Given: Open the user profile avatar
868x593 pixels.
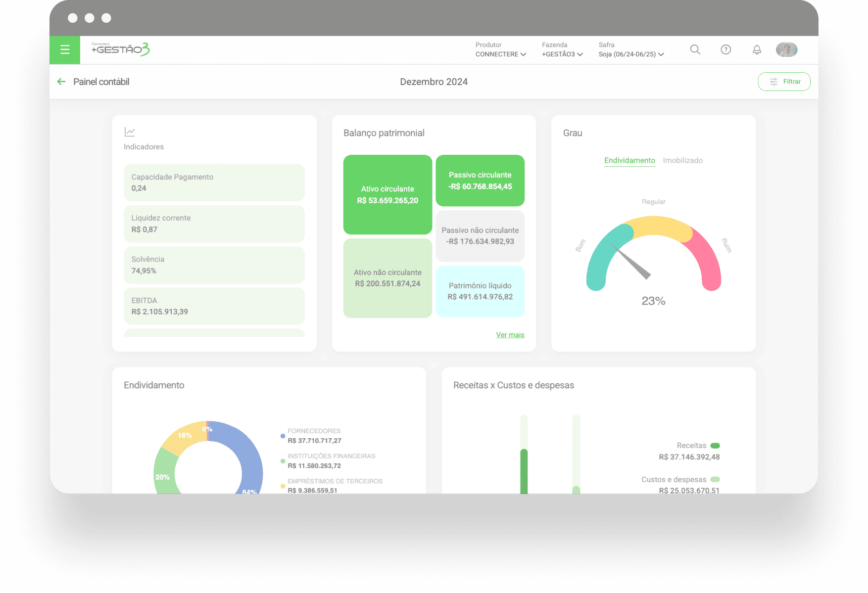Looking at the screenshot, I should (x=786, y=49).
